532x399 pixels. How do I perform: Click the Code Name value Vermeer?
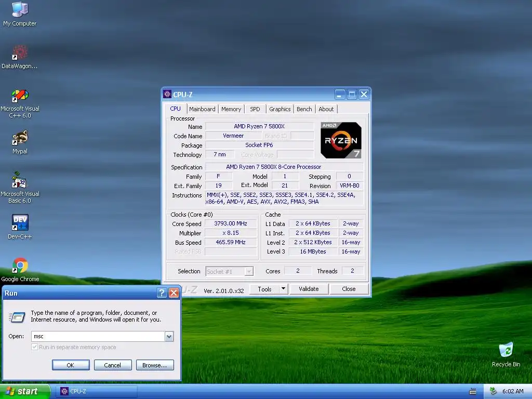[x=233, y=136]
